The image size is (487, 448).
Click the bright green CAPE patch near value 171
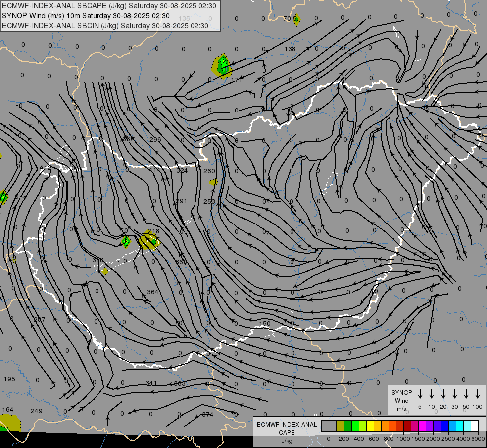[223, 66]
